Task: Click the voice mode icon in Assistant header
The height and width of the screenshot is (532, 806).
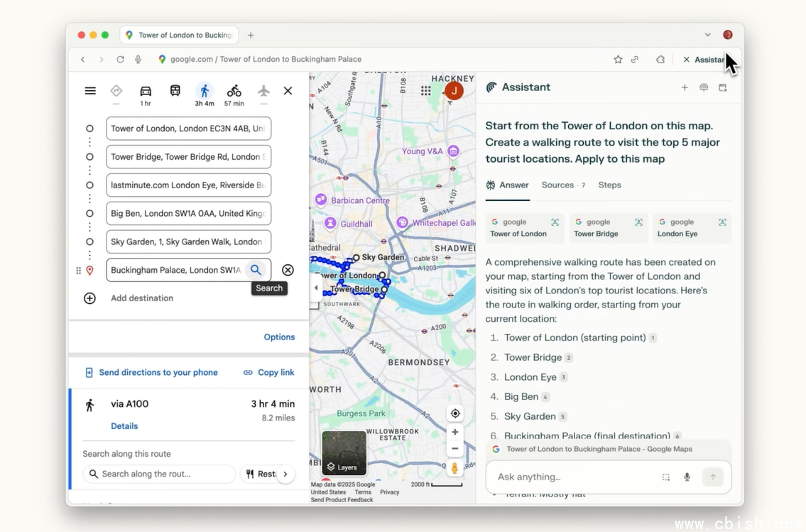Action: point(704,87)
